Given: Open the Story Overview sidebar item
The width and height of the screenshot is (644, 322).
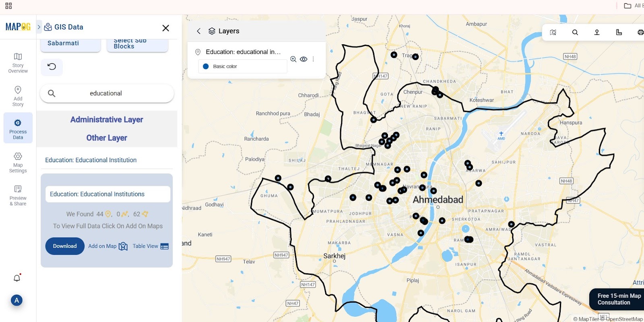Looking at the screenshot, I should [18, 63].
